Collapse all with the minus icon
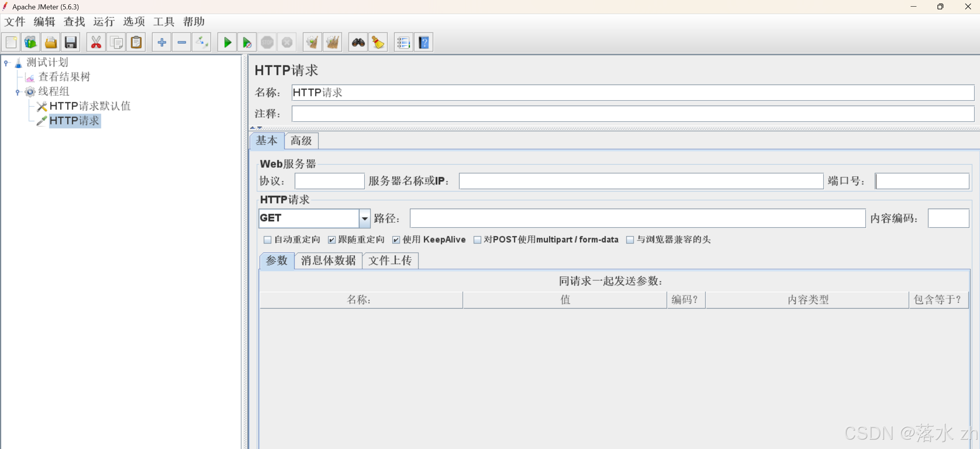Image resolution: width=980 pixels, height=449 pixels. click(182, 42)
